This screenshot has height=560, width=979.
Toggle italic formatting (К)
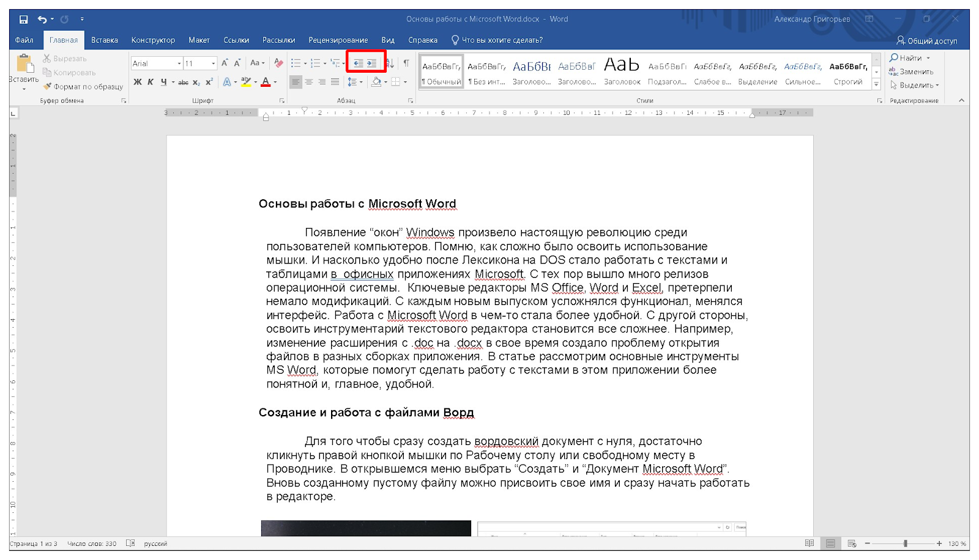[151, 82]
